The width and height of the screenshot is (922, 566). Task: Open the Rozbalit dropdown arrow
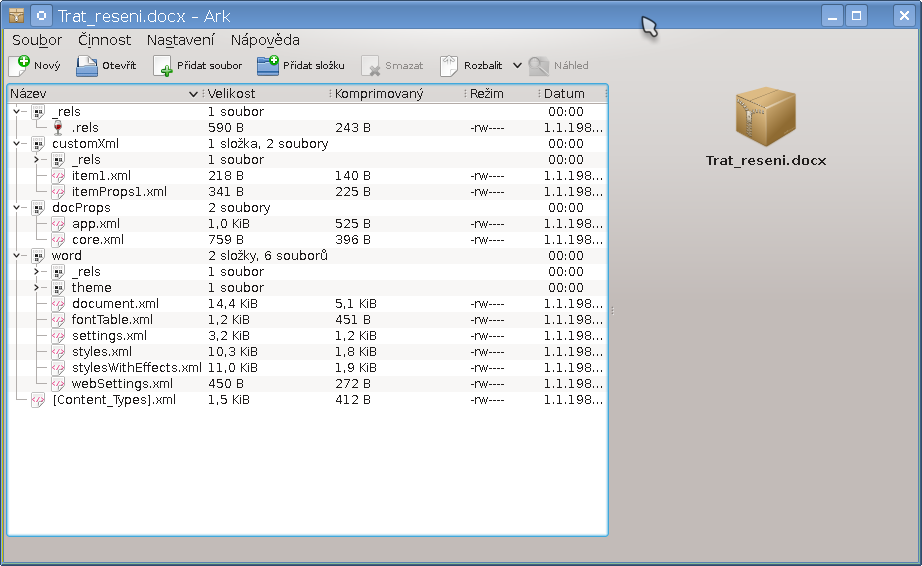pos(517,66)
